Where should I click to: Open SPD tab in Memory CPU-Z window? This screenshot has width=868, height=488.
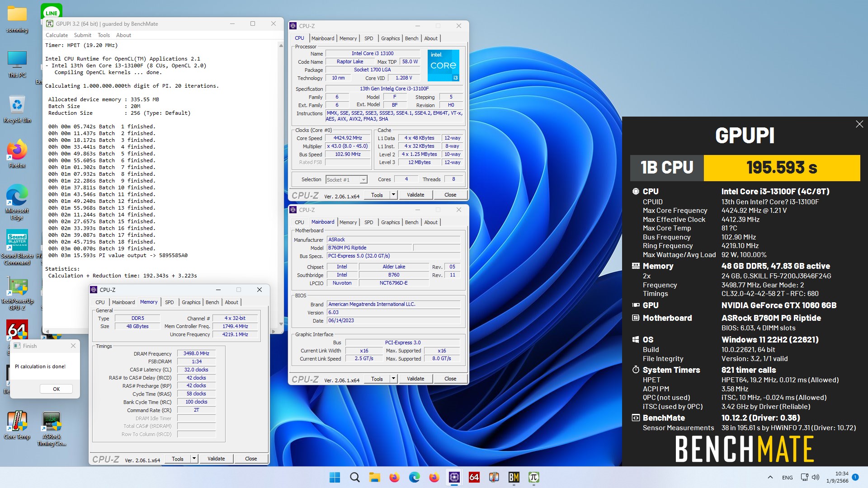tap(169, 302)
